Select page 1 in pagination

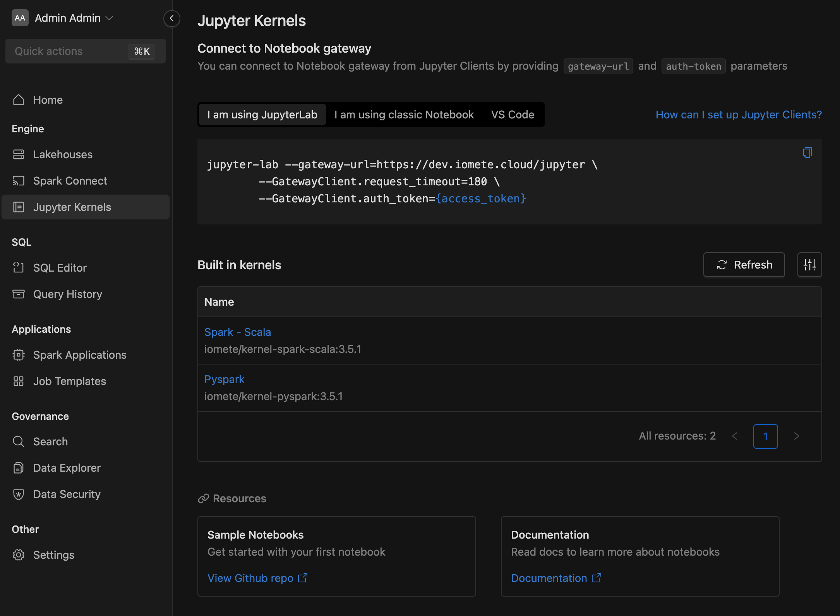pos(765,436)
